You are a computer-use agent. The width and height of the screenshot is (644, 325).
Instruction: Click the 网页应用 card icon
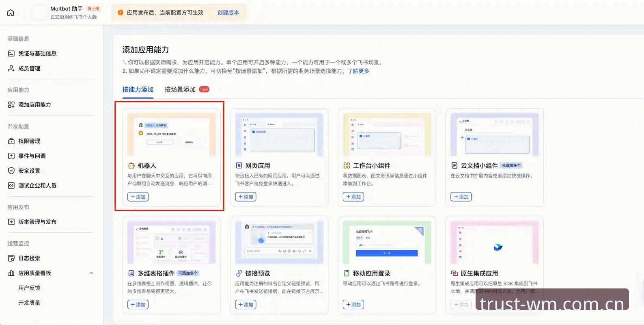click(239, 166)
